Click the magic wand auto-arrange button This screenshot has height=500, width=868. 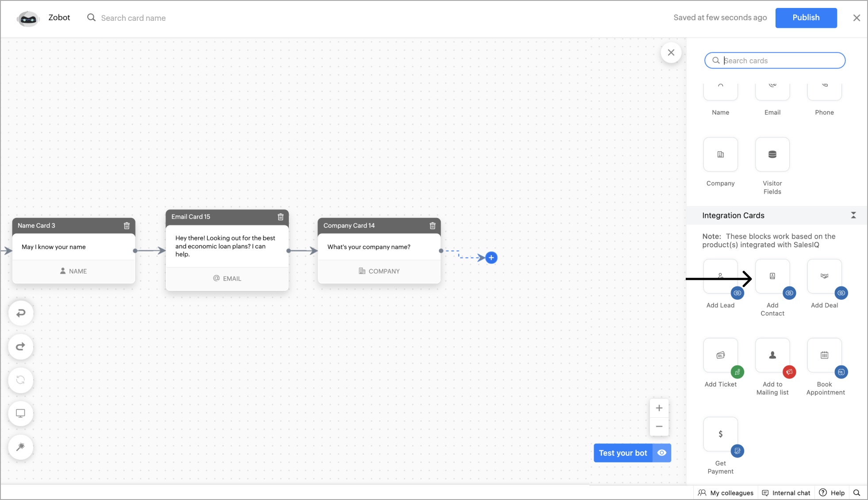click(x=21, y=447)
